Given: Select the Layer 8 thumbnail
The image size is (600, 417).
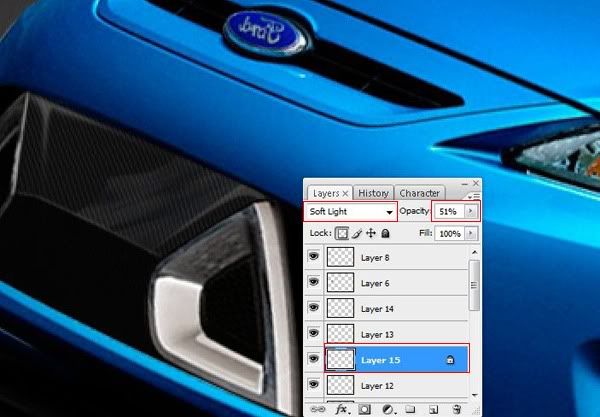Looking at the screenshot, I should point(340,257).
